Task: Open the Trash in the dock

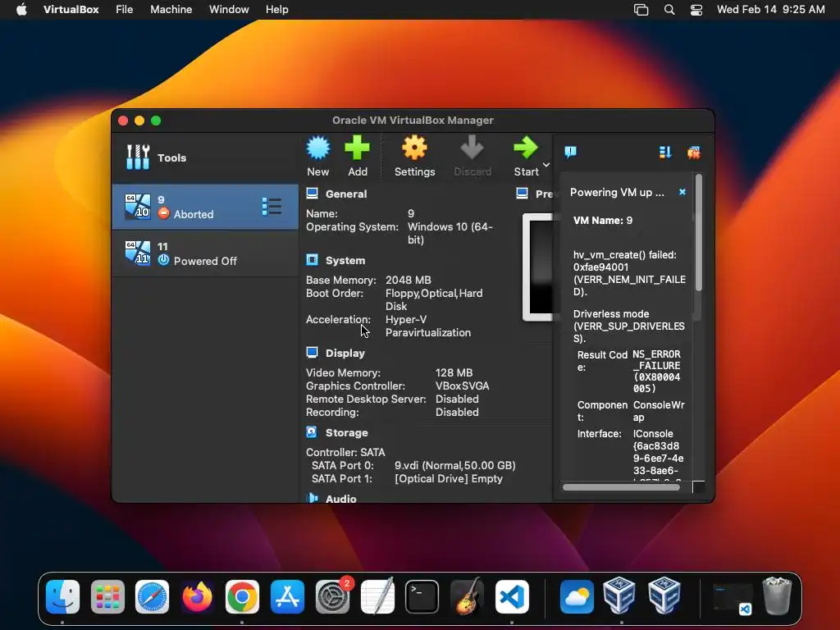Action: point(777,596)
